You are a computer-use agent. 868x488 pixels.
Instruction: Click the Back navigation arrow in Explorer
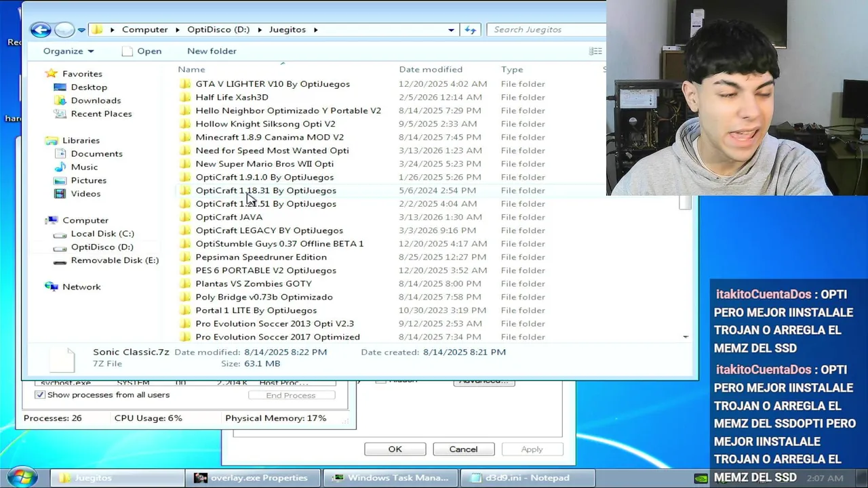pyautogui.click(x=41, y=29)
